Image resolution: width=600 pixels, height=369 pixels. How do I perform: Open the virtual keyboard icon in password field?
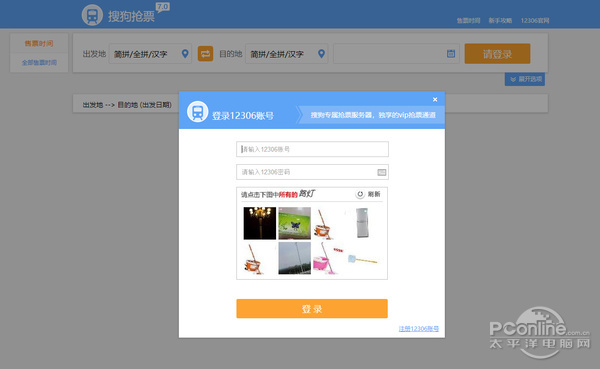382,172
